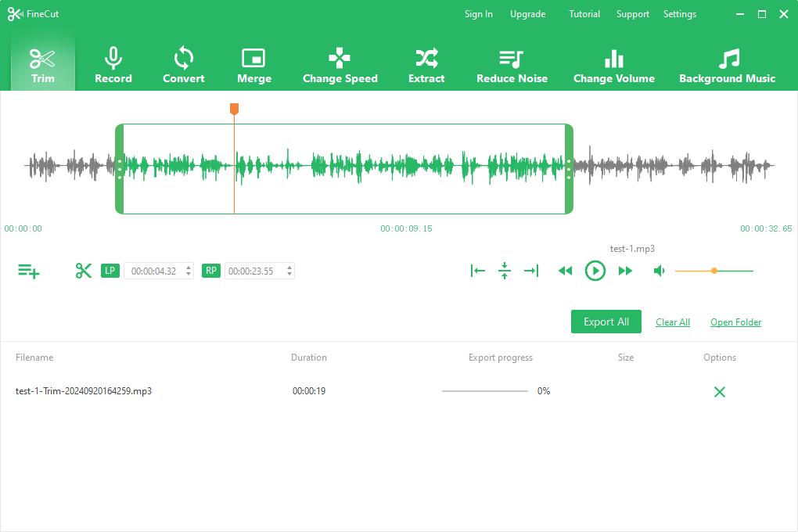Select file test-1-Trim-20240920164259.mp3
Screen dimensions: 798x532
(84, 391)
